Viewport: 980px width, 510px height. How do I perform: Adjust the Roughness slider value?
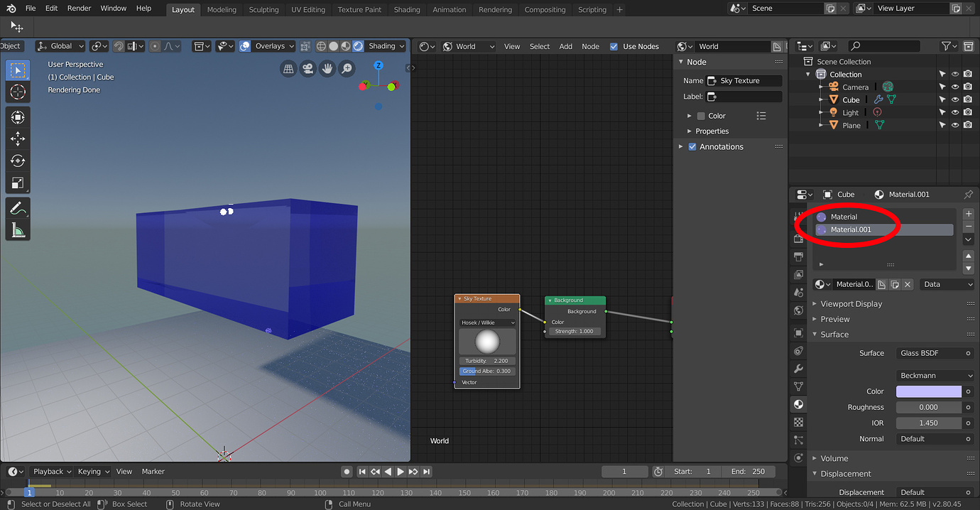click(929, 407)
